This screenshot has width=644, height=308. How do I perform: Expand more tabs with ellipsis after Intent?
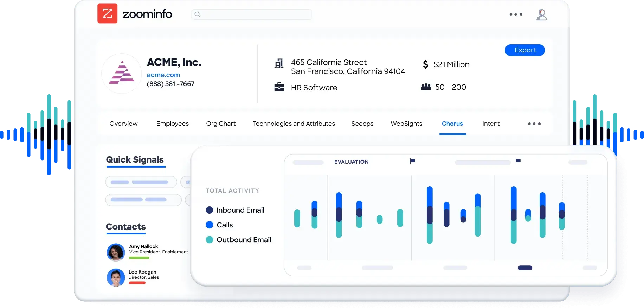534,124
